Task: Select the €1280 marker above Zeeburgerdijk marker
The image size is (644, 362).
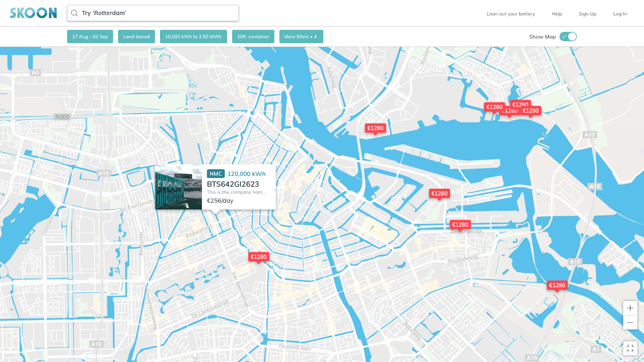Action: pos(439,194)
